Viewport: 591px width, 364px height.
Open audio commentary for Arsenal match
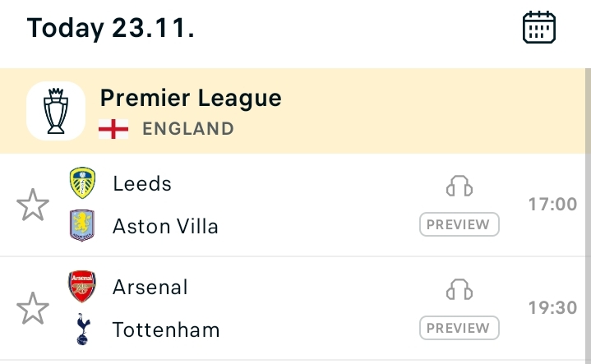pos(459,290)
